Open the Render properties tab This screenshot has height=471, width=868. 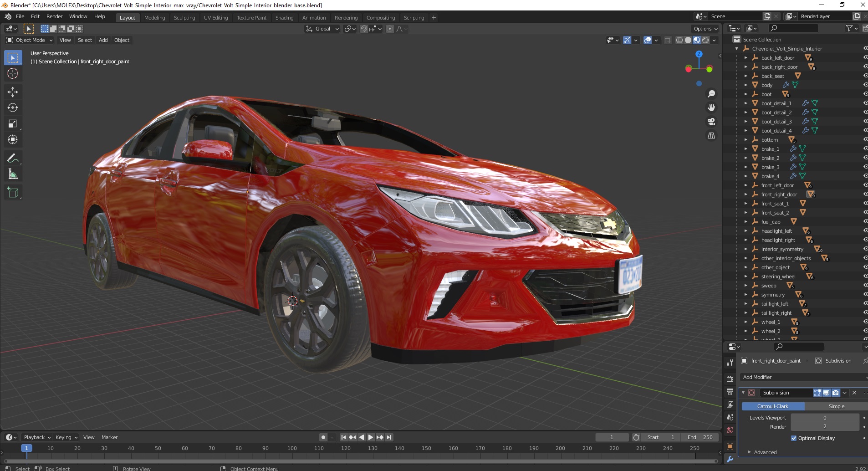(x=730, y=379)
